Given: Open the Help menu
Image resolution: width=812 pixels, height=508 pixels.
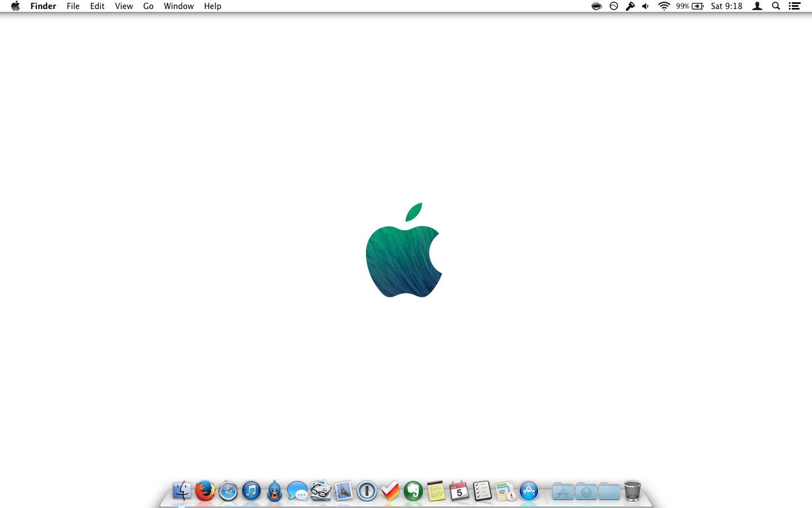Looking at the screenshot, I should [213, 6].
